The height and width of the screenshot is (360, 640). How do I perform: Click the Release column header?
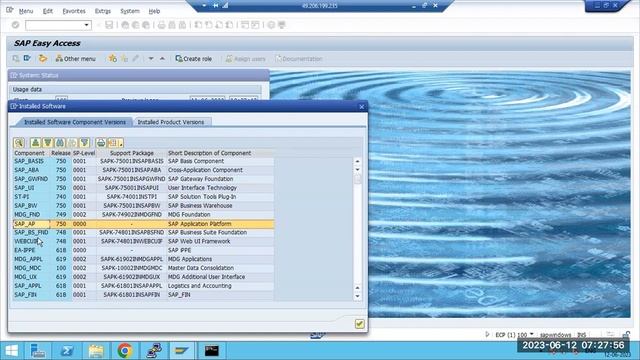tap(60, 153)
